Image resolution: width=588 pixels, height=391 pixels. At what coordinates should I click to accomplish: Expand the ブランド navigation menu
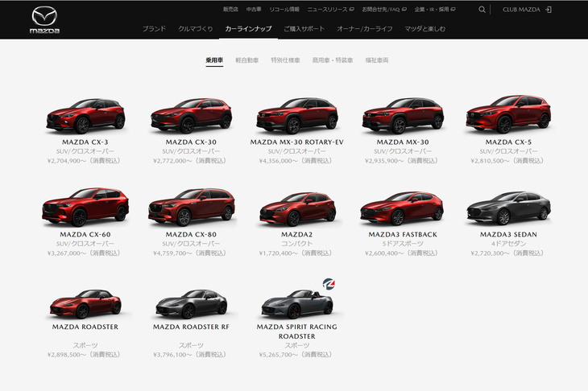154,29
